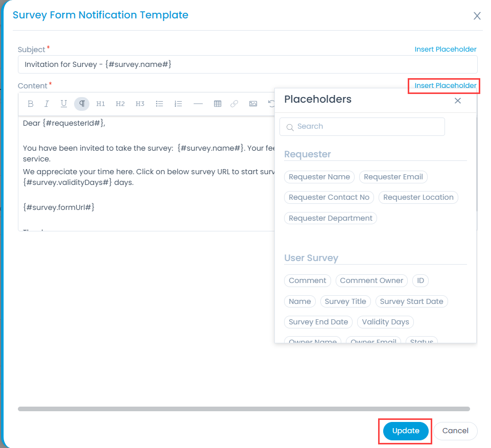The image size is (491, 448).
Task: Insert an image into the content
Action: 253,104
